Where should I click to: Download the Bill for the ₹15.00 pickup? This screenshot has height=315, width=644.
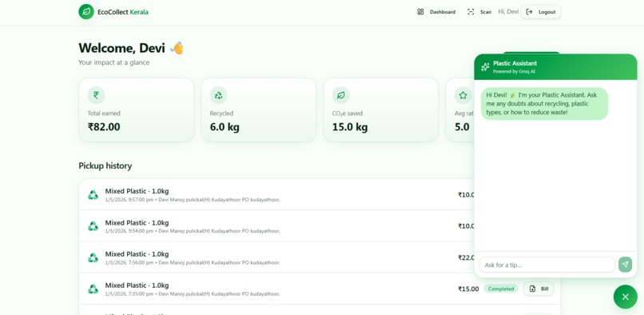[539, 289]
